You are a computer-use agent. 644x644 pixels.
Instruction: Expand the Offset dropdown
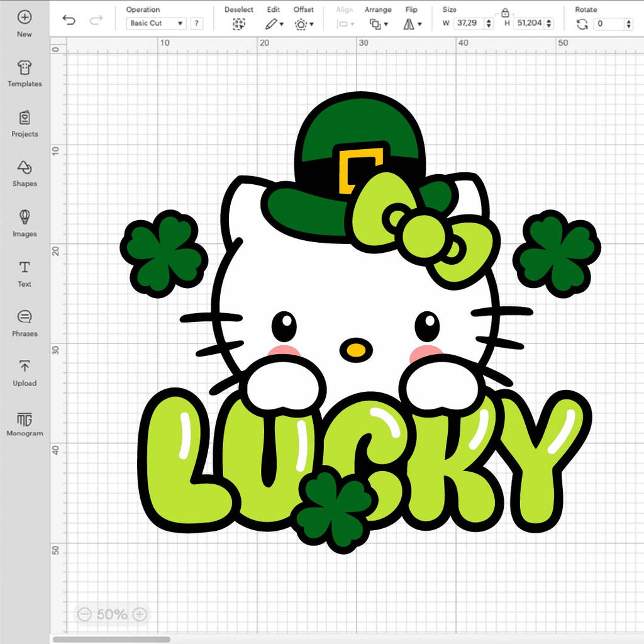(x=304, y=24)
